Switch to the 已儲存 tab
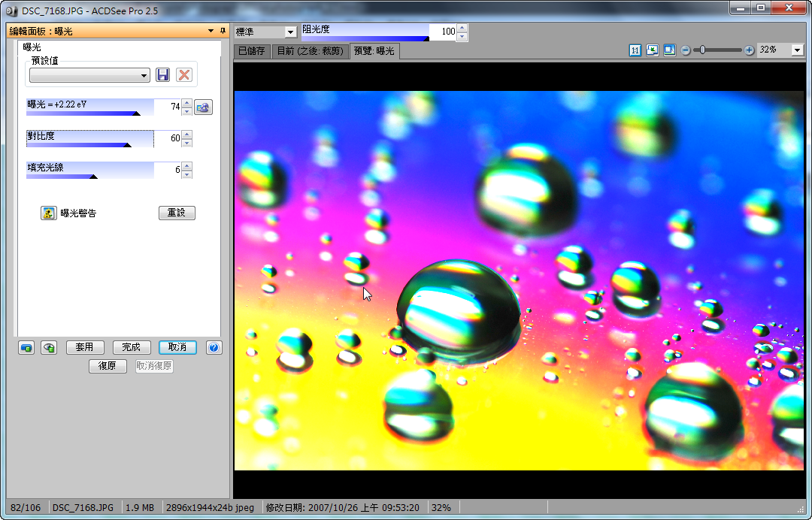 [251, 51]
